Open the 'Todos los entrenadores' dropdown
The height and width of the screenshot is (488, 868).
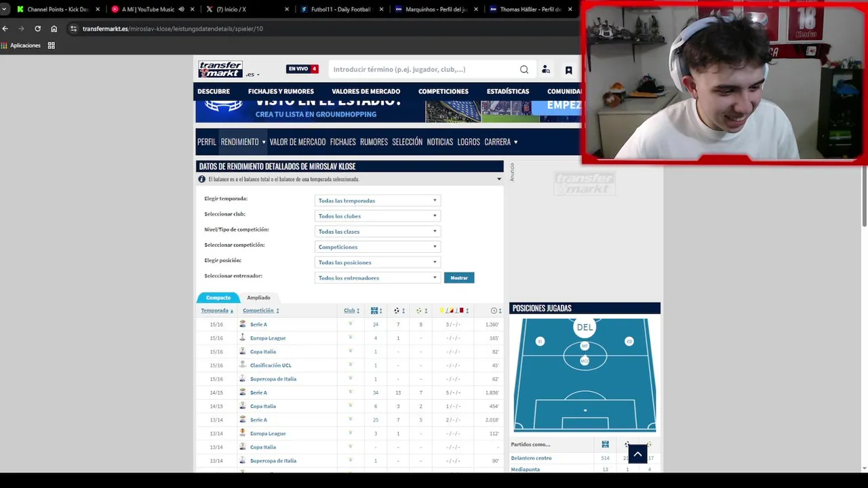[x=378, y=278]
